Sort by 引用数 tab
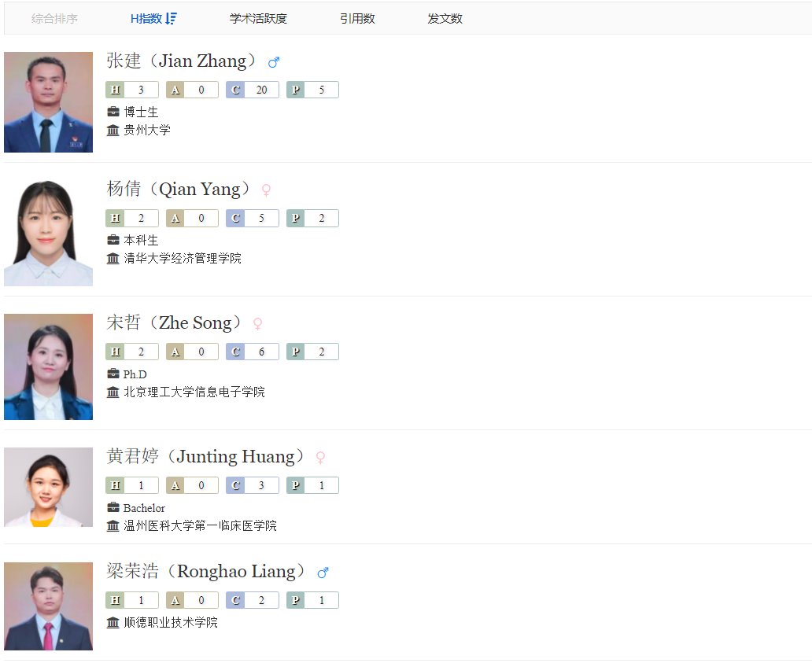Screen dimensions: 812x663 [x=357, y=19]
